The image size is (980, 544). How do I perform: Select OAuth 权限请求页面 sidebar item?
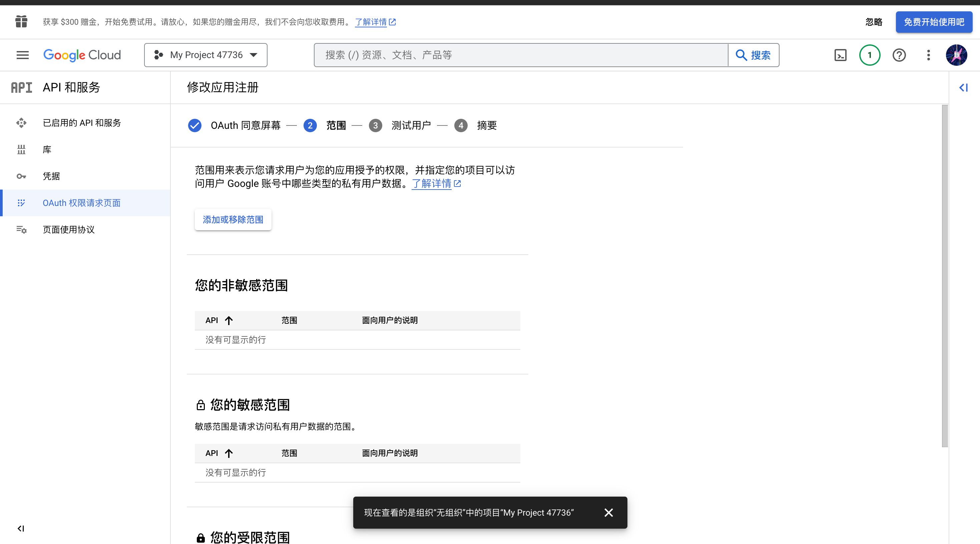(85, 203)
